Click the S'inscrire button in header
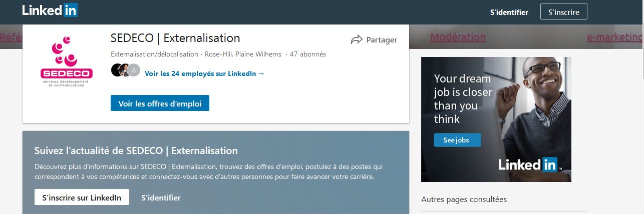 (x=563, y=11)
